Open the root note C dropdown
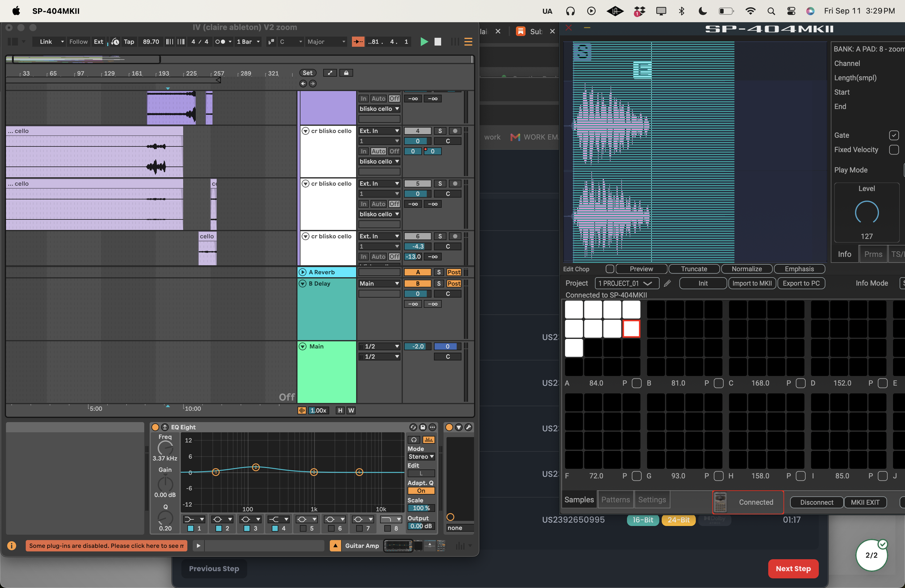The width and height of the screenshot is (905, 588). coord(291,42)
